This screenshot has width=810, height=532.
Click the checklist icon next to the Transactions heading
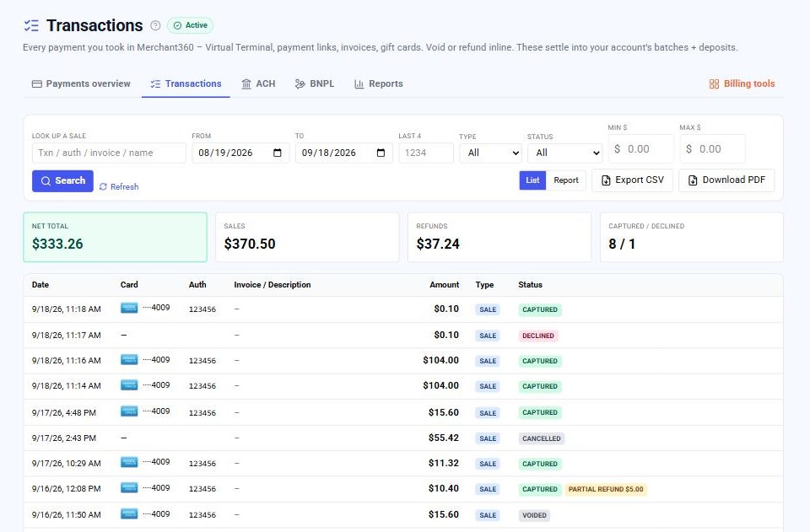31,25
